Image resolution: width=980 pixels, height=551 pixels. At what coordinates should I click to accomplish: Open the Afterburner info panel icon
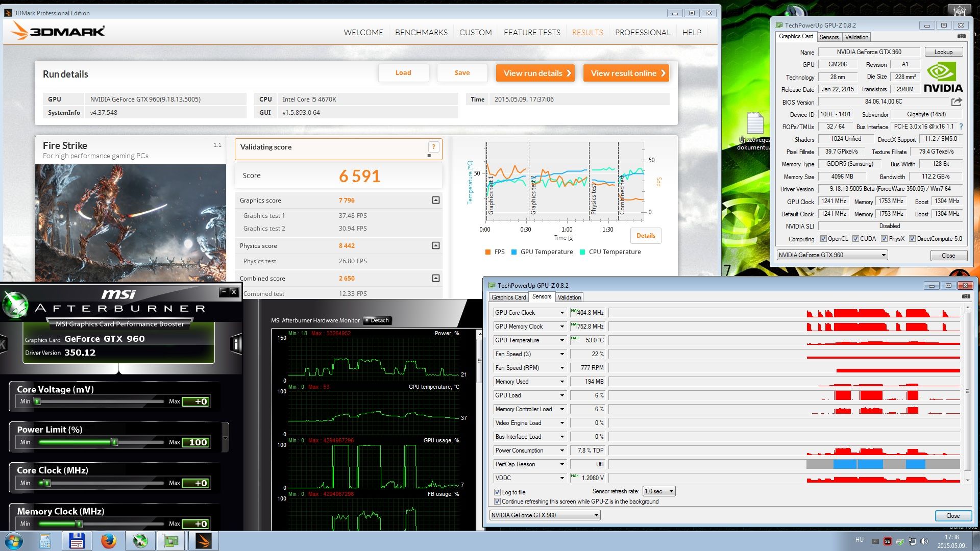(236, 344)
